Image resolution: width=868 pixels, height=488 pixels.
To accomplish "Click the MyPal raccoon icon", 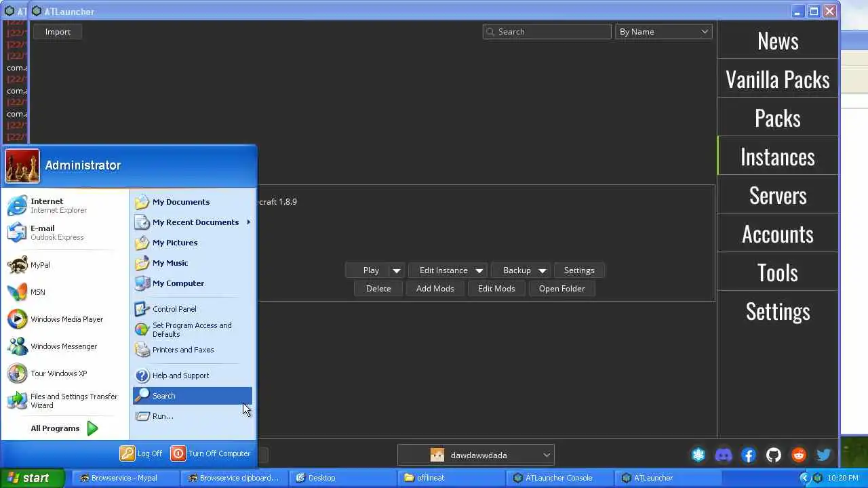I will click(x=17, y=265).
